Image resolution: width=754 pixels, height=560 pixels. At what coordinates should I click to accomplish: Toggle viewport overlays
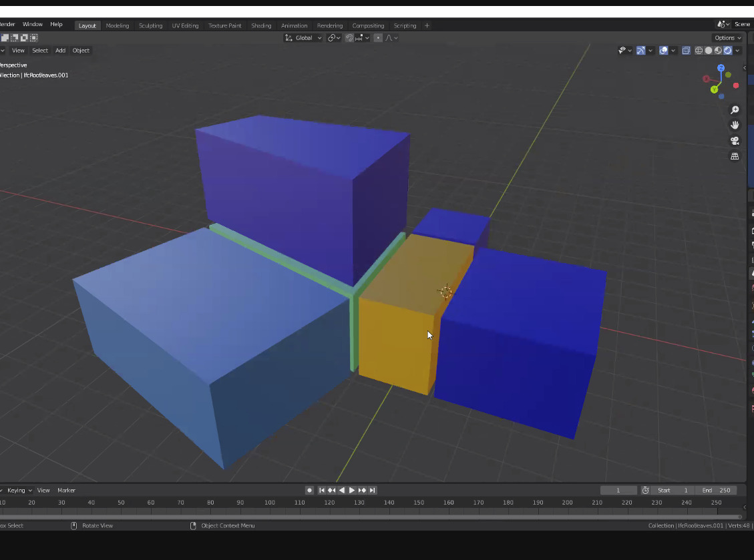[664, 51]
